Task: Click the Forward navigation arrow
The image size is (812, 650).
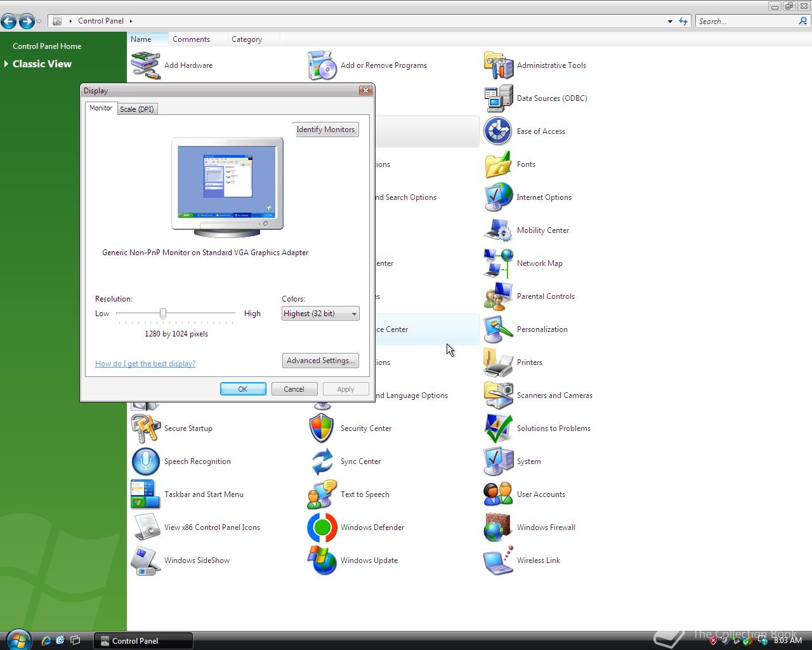Action: (x=26, y=21)
